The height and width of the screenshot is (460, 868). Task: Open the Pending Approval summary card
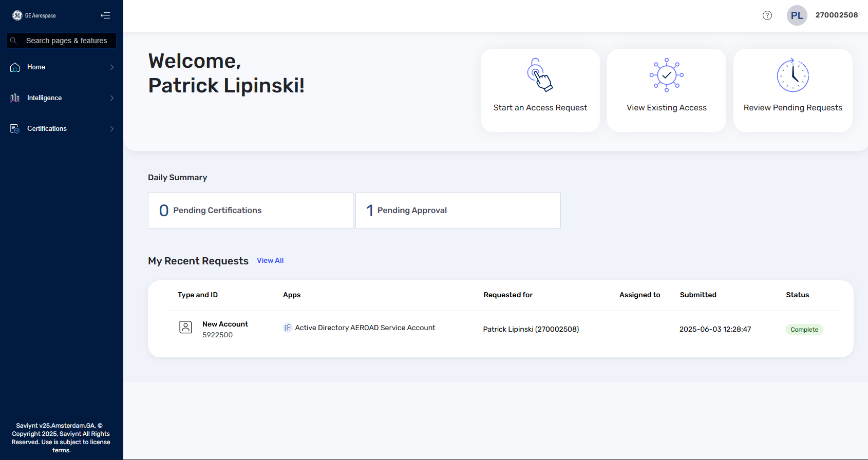coord(458,210)
